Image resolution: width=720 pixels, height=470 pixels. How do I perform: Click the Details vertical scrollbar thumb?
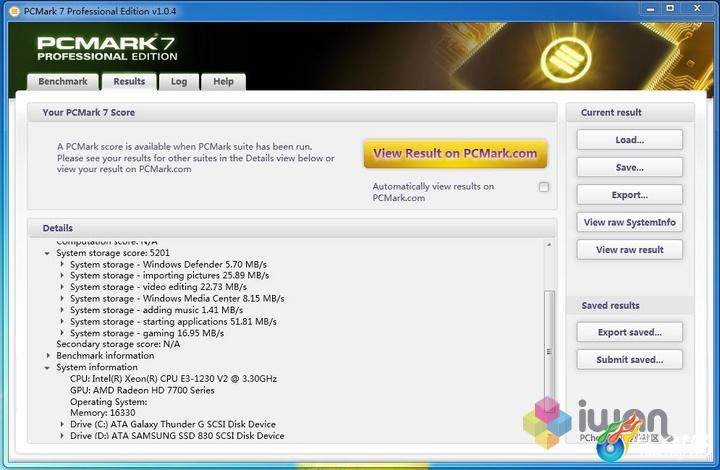click(x=549, y=351)
